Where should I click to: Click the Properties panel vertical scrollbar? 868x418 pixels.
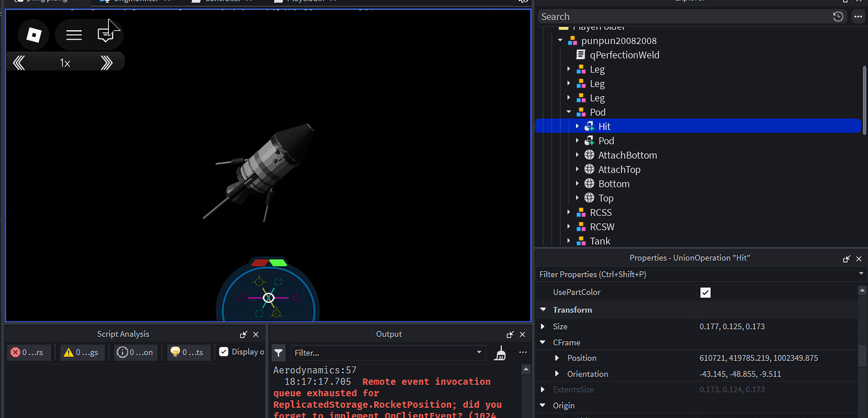[x=862, y=356]
